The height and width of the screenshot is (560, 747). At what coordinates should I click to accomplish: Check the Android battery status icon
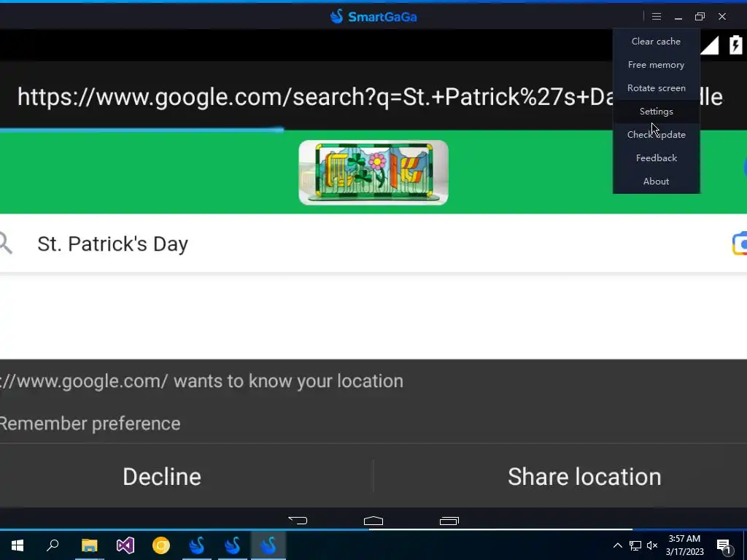pos(736,44)
